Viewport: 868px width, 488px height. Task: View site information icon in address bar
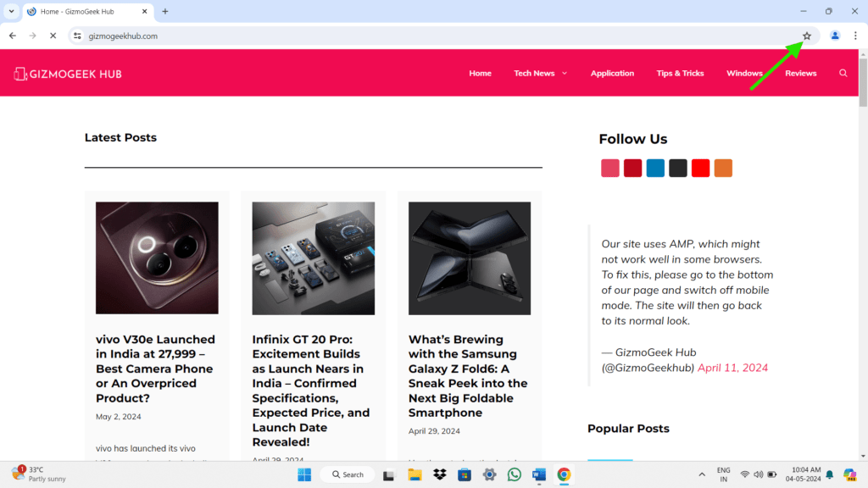(x=77, y=36)
